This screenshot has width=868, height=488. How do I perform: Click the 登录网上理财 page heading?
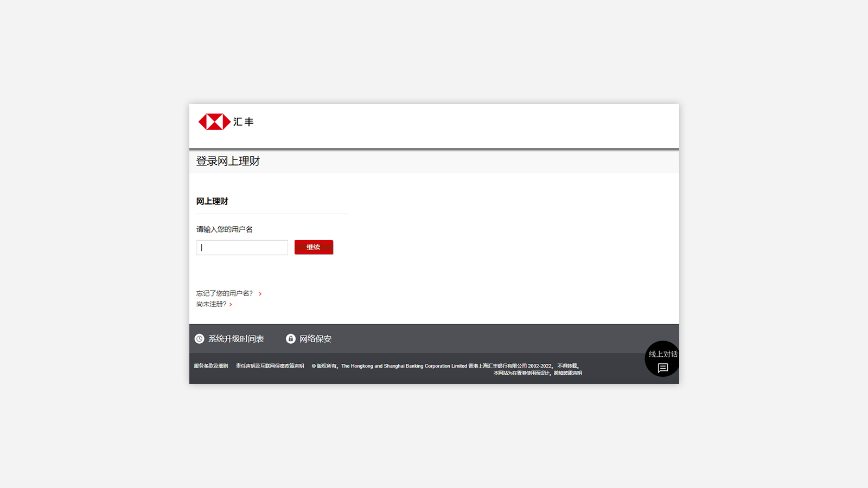coord(228,161)
